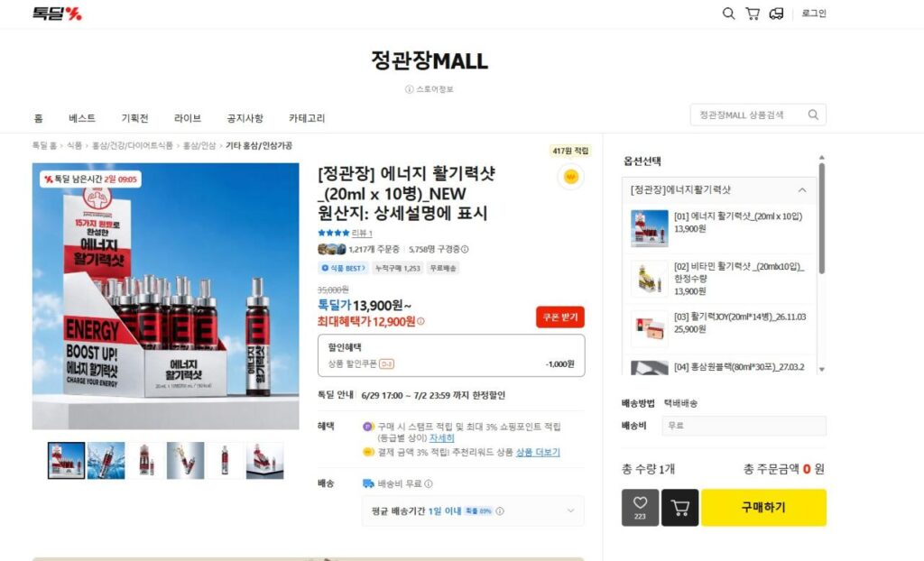Click the yellow reward payment icon
Image resolution: width=924 pixels, height=561 pixels.
click(368, 452)
